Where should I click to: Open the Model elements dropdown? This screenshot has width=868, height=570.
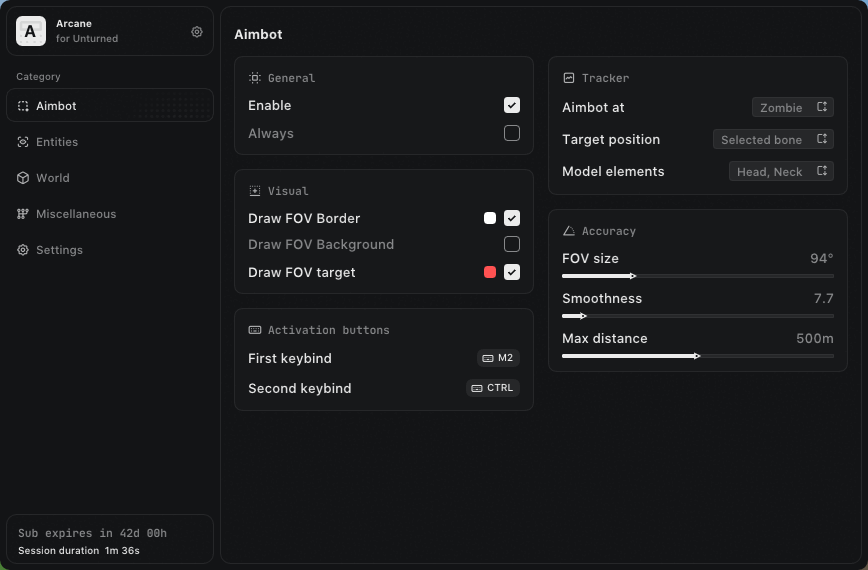pos(781,172)
